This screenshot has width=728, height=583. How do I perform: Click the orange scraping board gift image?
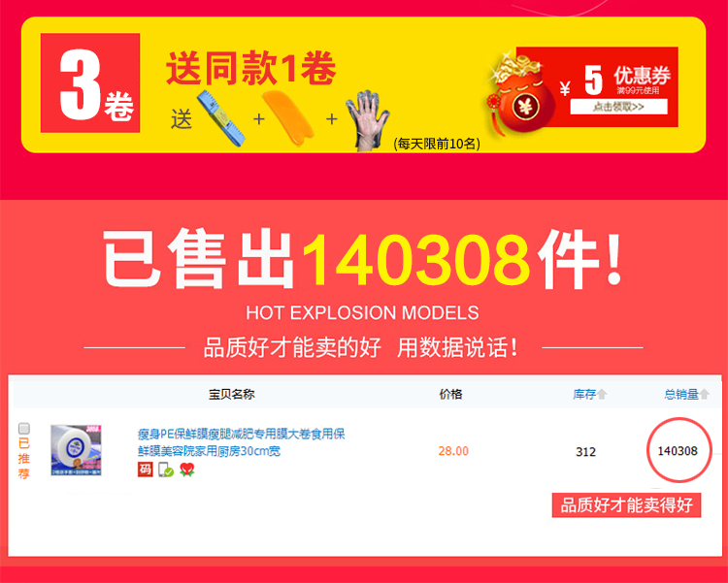click(x=288, y=116)
